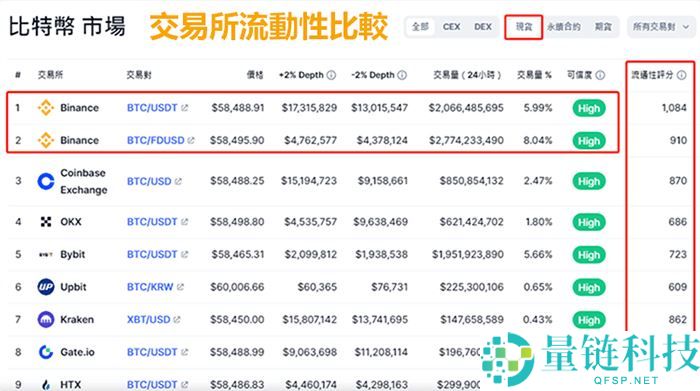
Task: Click the price $58,486.83 in HTX row
Action: coord(237,385)
